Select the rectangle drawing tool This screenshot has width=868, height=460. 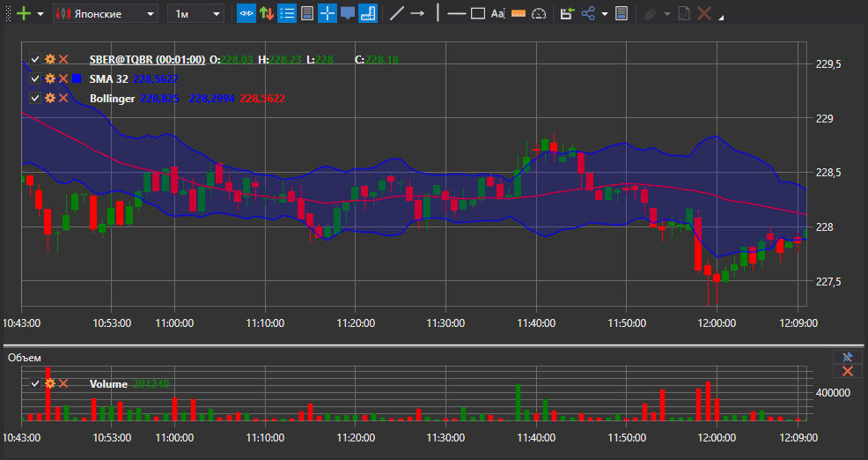point(478,13)
